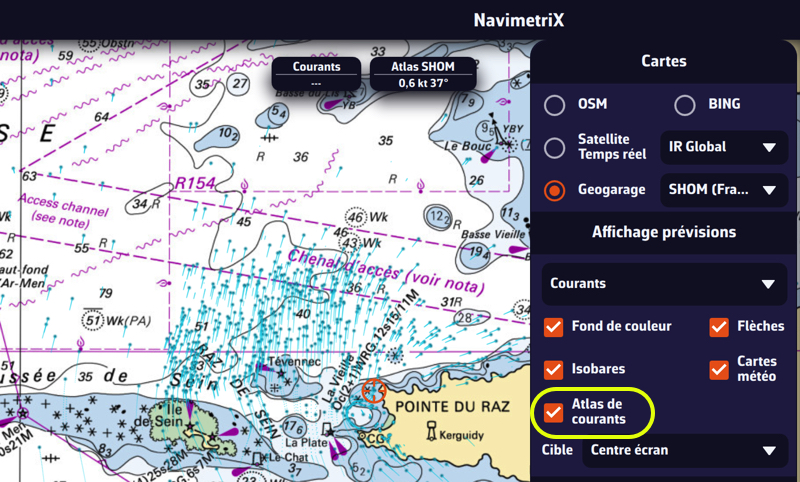Click the Le Bouc beacon symbol
Image resolution: width=800 pixels, height=482 pixels.
coord(508,145)
